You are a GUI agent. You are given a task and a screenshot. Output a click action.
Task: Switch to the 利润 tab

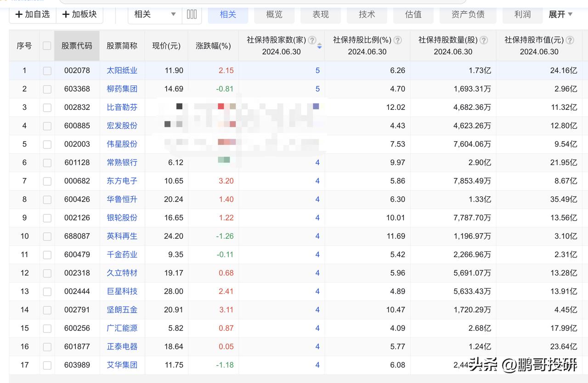pos(522,14)
